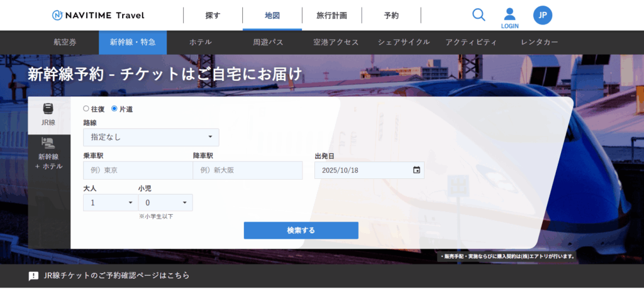Open the 探す menu in header

point(213,15)
